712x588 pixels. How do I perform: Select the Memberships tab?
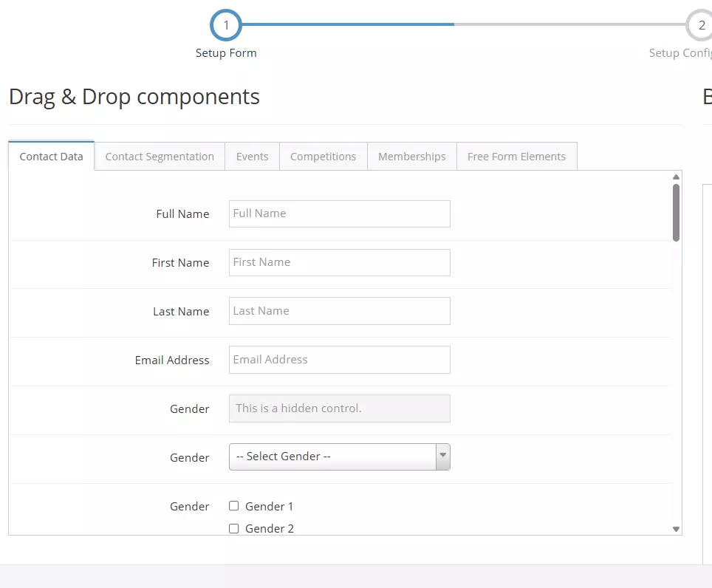tap(411, 157)
